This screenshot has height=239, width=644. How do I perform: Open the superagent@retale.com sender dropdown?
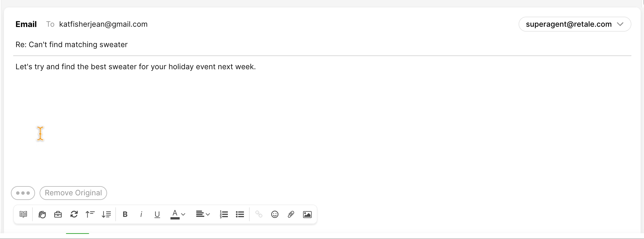[x=575, y=24]
